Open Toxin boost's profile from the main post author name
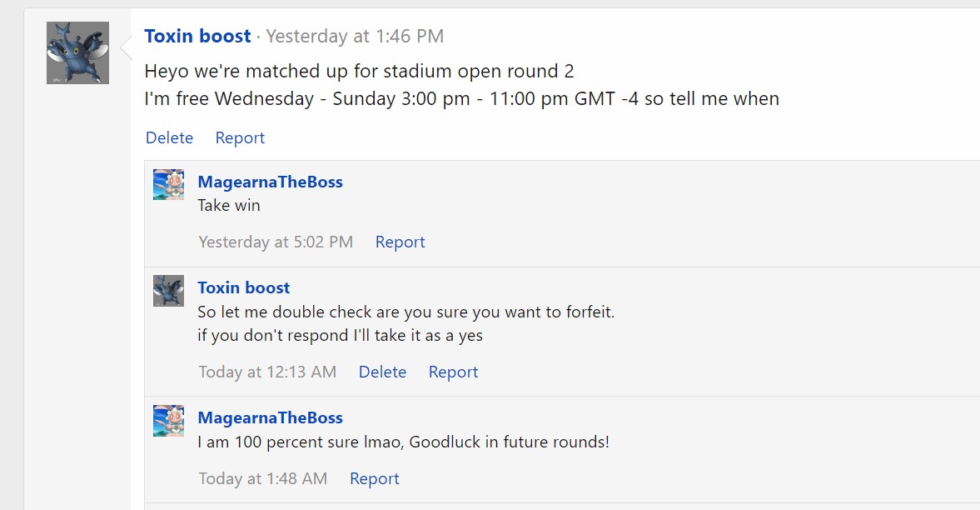 point(197,36)
